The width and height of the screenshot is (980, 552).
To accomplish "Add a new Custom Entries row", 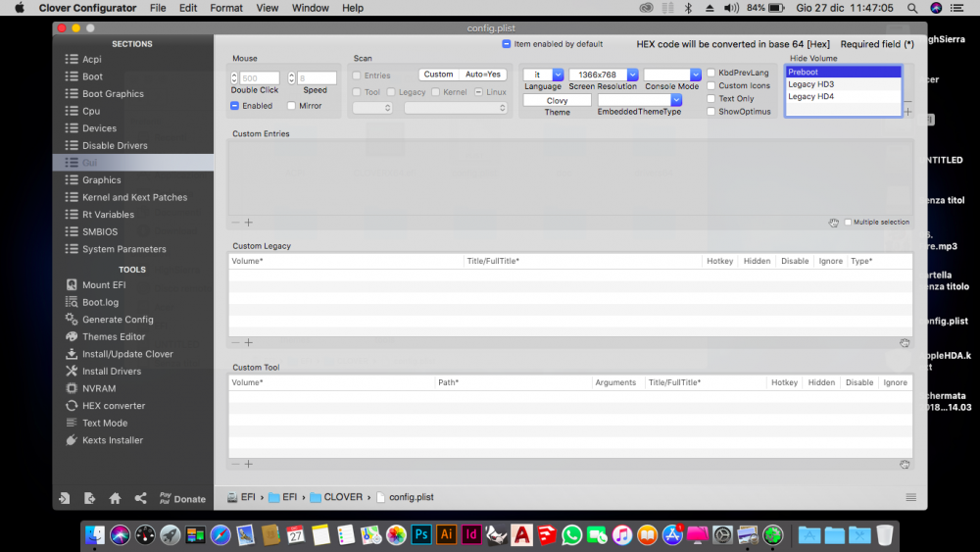I will (x=249, y=223).
